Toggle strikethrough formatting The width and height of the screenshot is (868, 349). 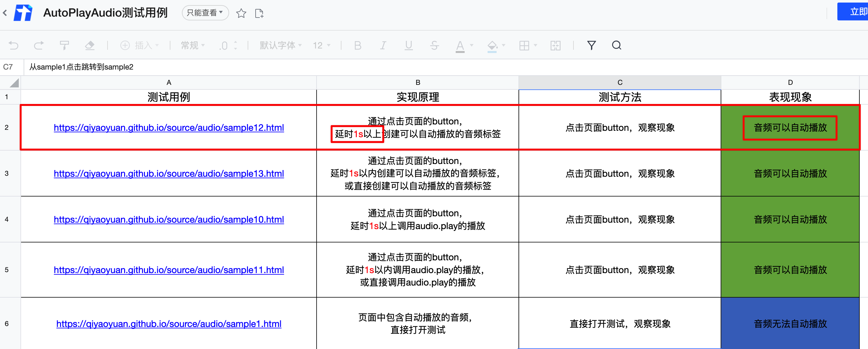(x=434, y=45)
